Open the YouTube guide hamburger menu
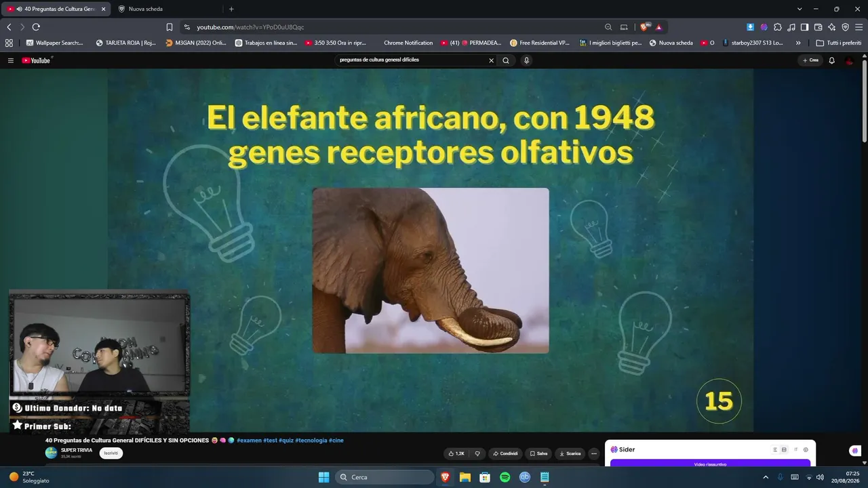The width and height of the screenshot is (868, 488). pos(11,60)
